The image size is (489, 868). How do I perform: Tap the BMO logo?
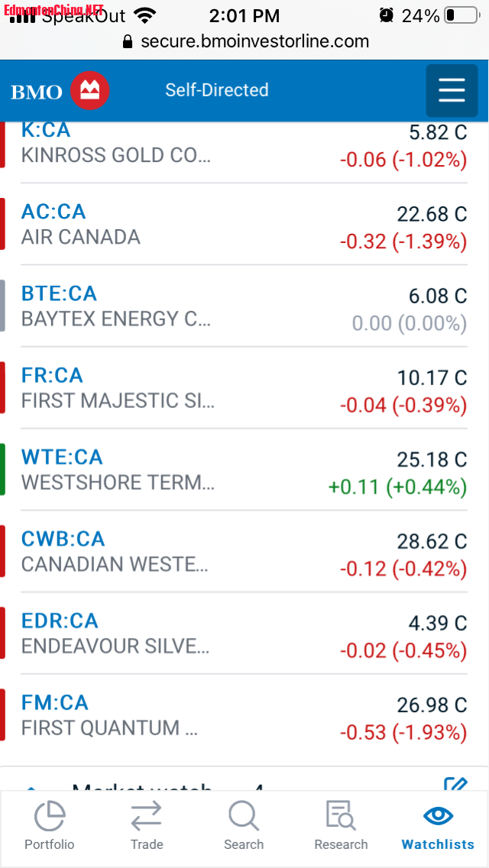pyautogui.click(x=60, y=91)
